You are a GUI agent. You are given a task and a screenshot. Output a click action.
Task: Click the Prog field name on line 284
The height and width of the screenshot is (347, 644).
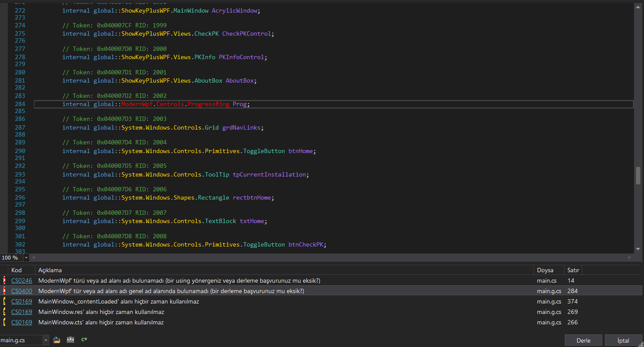(240, 104)
